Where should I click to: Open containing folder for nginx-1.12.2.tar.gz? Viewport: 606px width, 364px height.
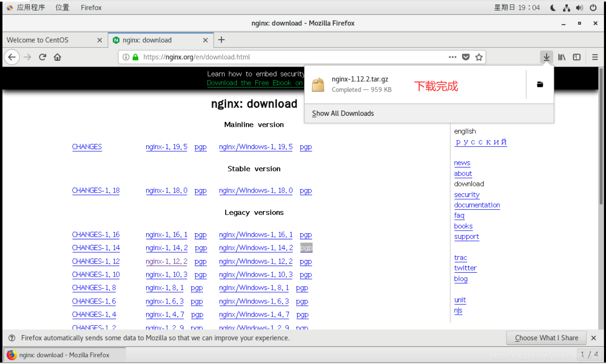point(540,84)
